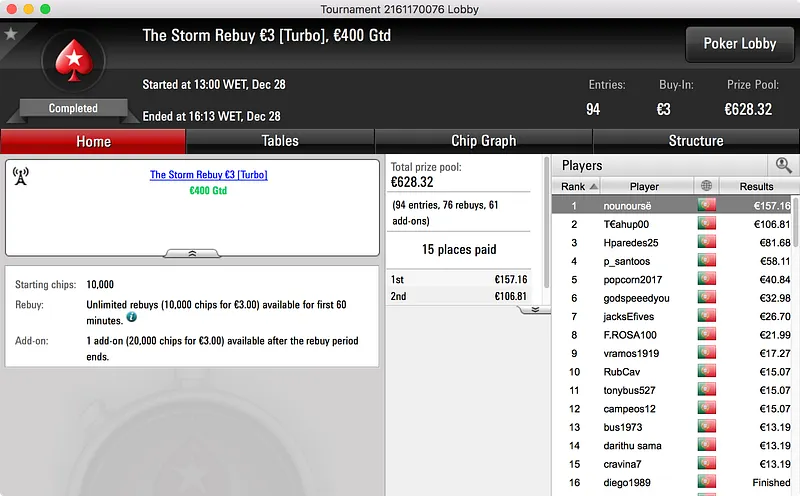Open the Structure tab
The width and height of the screenshot is (800, 496).
tap(696, 141)
